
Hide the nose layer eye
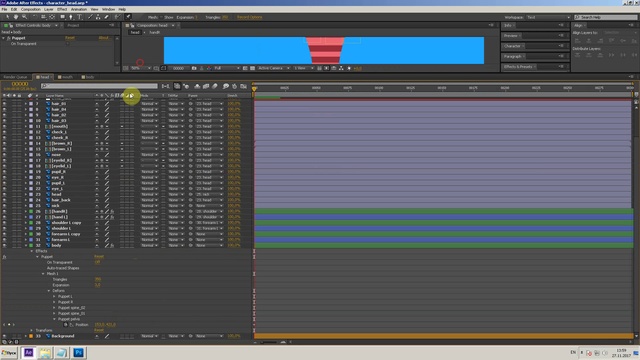pyautogui.click(x=4, y=155)
